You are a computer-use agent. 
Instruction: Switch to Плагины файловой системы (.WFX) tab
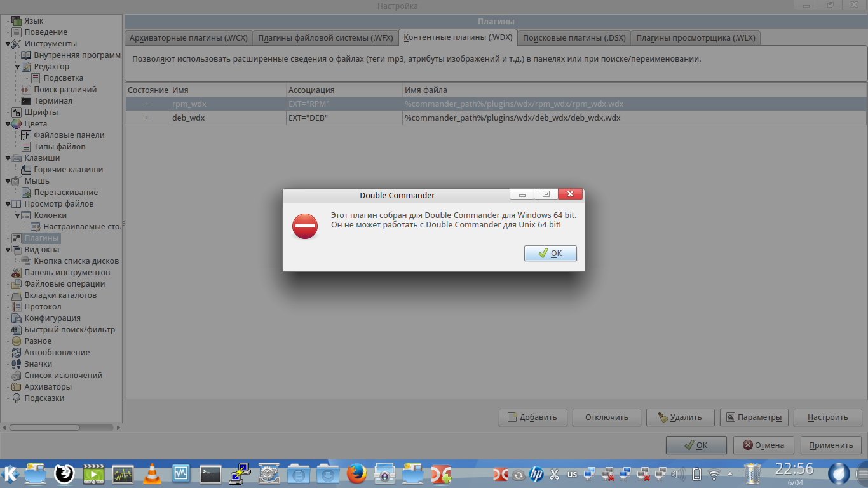(326, 38)
